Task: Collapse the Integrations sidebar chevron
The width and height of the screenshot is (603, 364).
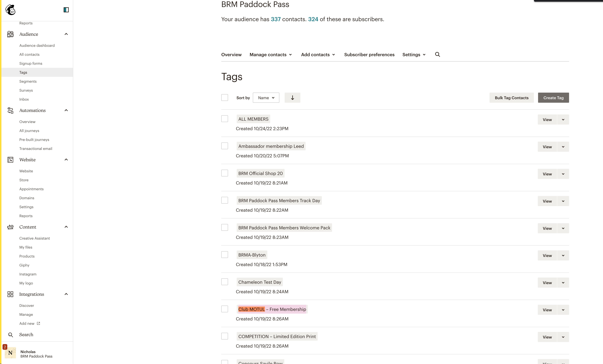Action: pyautogui.click(x=66, y=294)
